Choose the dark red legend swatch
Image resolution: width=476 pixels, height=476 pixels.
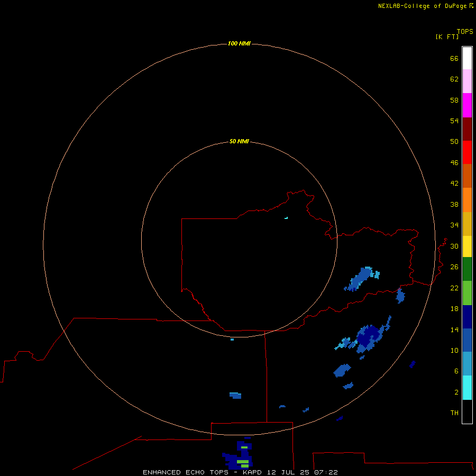coord(467,129)
